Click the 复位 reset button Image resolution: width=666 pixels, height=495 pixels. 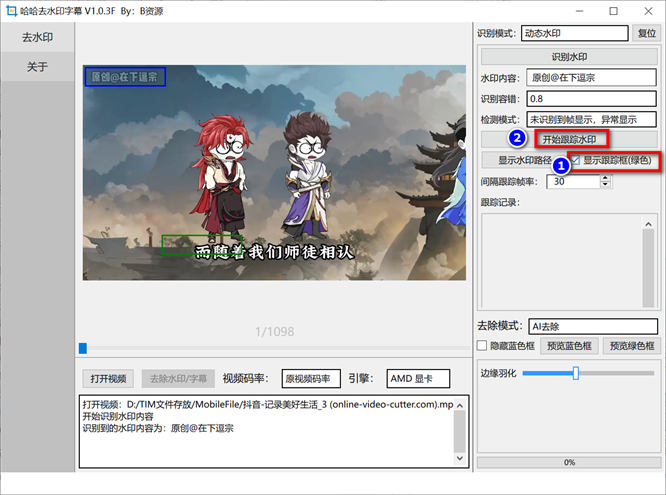tap(647, 34)
